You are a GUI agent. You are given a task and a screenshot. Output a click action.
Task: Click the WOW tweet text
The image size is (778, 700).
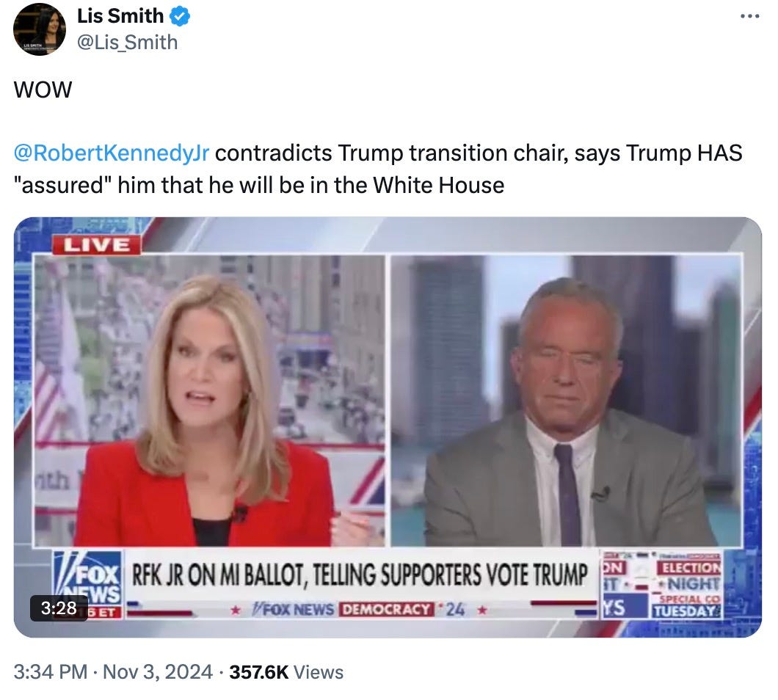(x=43, y=90)
